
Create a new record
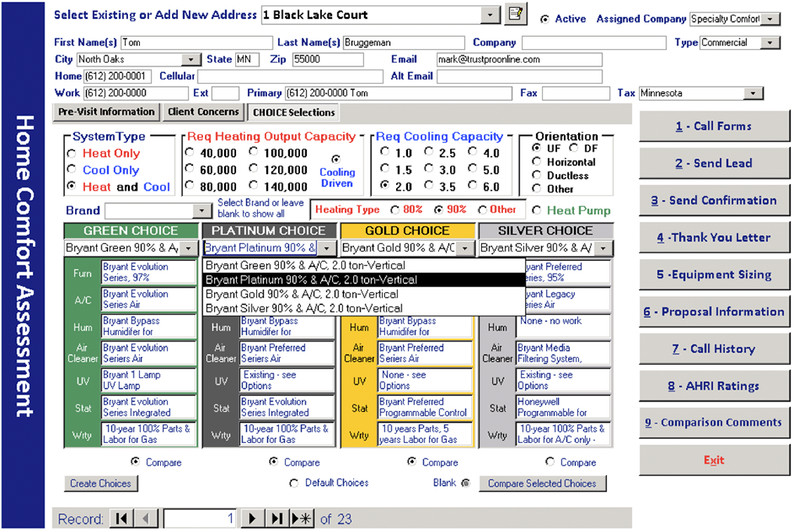[302, 519]
